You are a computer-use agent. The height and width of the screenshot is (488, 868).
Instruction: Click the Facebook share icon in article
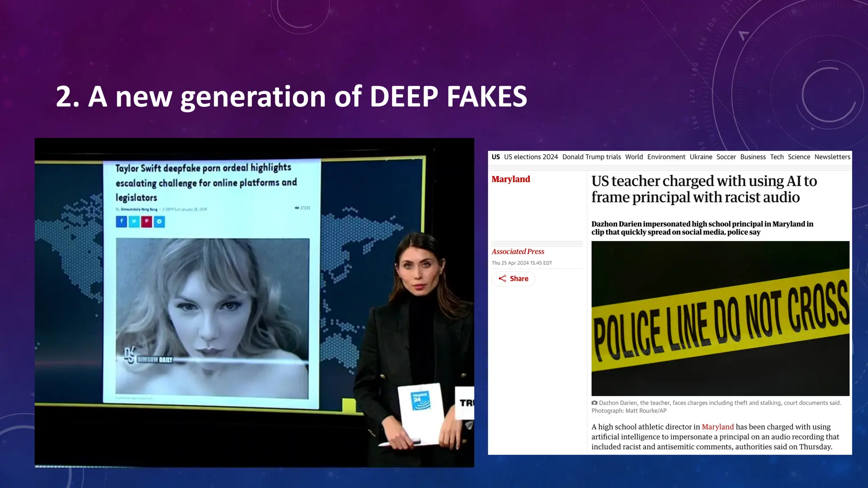click(121, 221)
